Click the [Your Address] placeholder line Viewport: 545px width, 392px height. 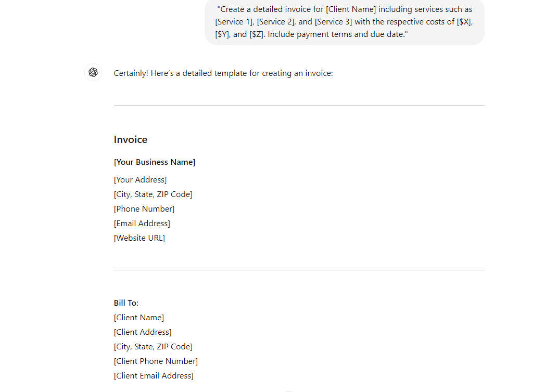tap(140, 180)
